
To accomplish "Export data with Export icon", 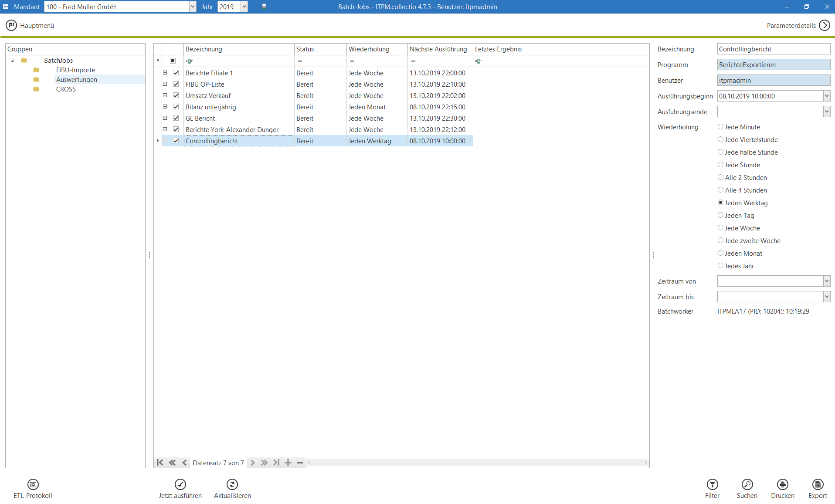I will click(818, 484).
